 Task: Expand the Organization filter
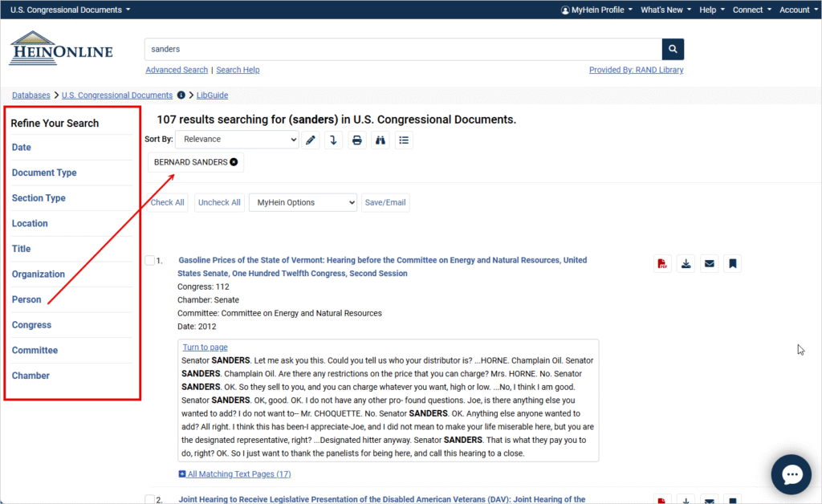click(39, 274)
